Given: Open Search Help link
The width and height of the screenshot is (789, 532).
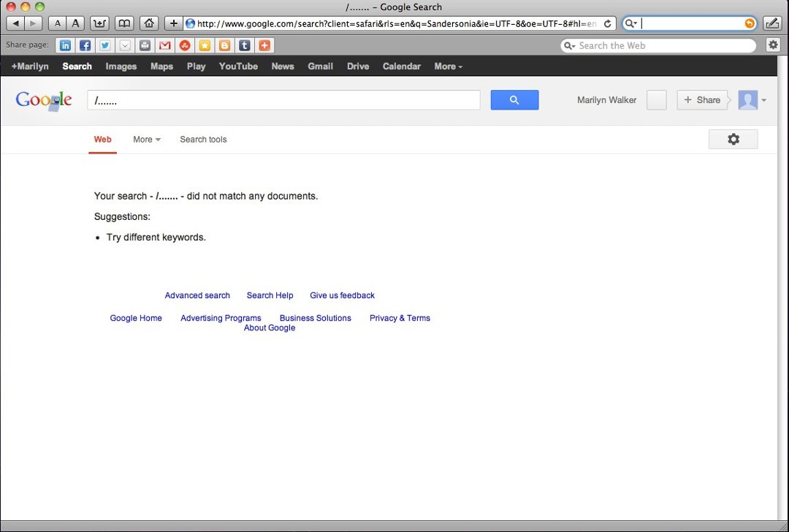Looking at the screenshot, I should point(270,295).
